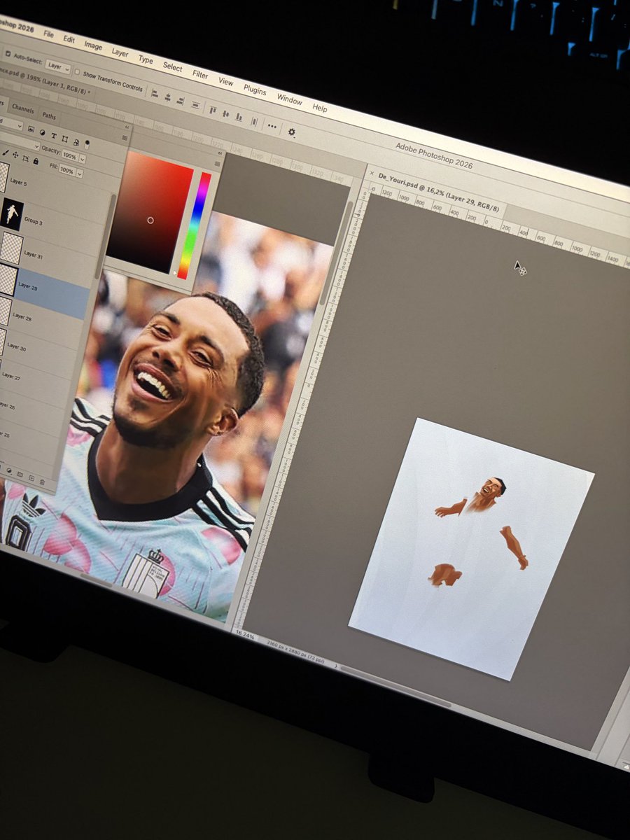
Task: Open the Auto-Select Layer dropdown
Action: [57, 66]
